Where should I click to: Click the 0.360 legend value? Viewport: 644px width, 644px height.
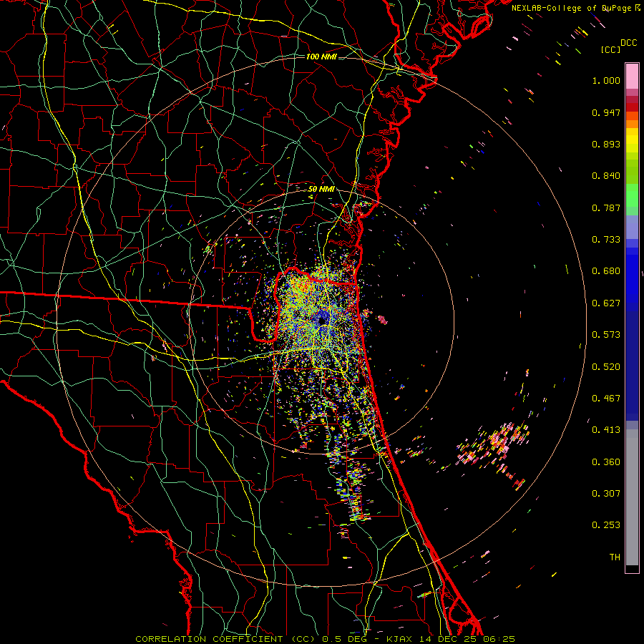606,462
